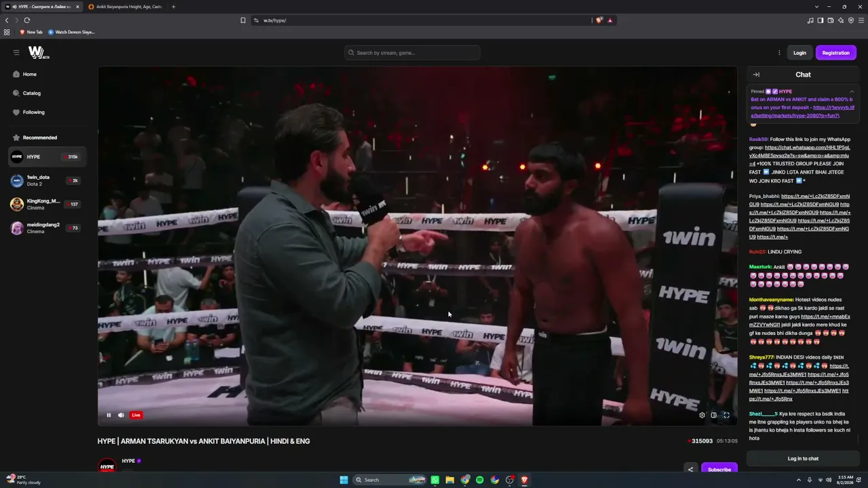Select the HYPE recommended channel
The height and width of the screenshot is (488, 868).
pos(47,157)
